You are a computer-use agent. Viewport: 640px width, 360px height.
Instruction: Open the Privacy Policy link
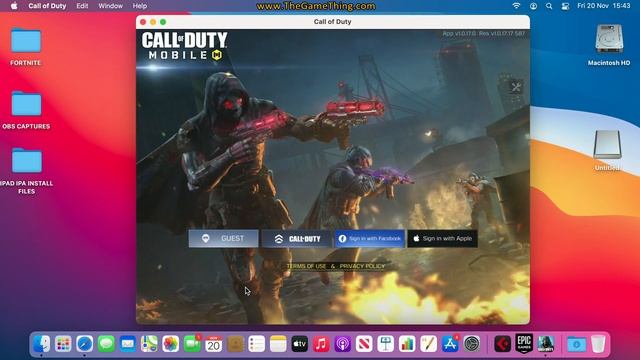[362, 266]
